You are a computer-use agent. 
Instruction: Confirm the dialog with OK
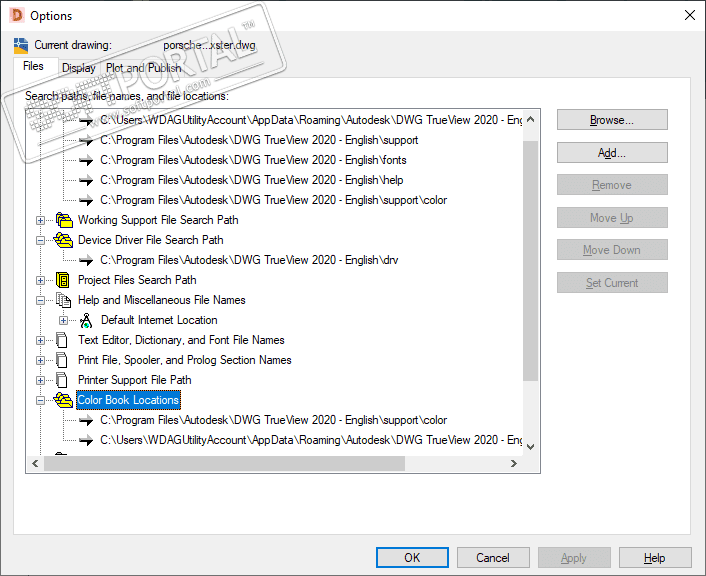pyautogui.click(x=412, y=558)
